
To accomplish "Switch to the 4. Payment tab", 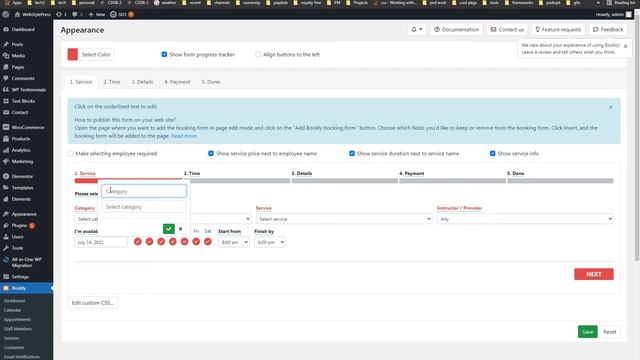I will 177,82.
